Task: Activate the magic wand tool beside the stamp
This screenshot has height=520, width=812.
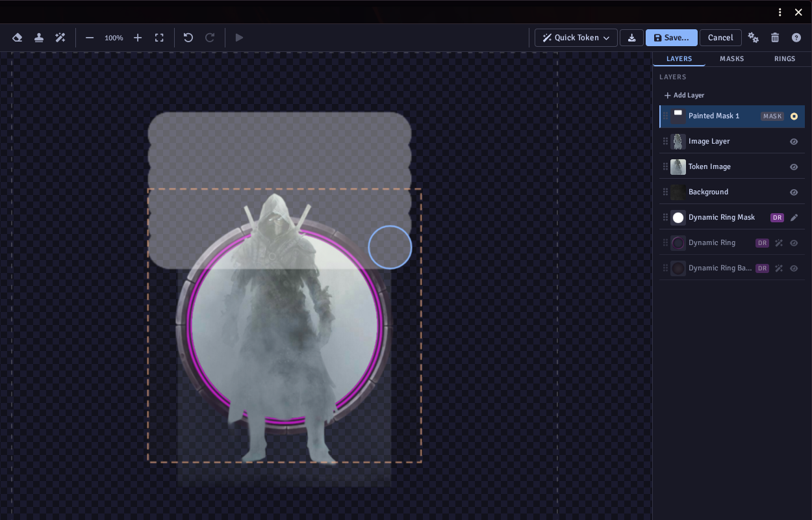Action: [60, 38]
